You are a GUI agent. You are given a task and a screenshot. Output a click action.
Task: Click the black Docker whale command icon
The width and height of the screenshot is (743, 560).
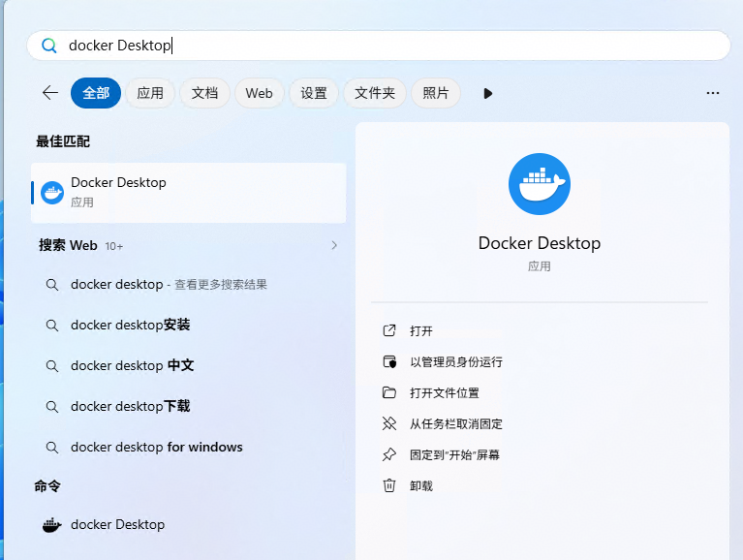(51, 525)
